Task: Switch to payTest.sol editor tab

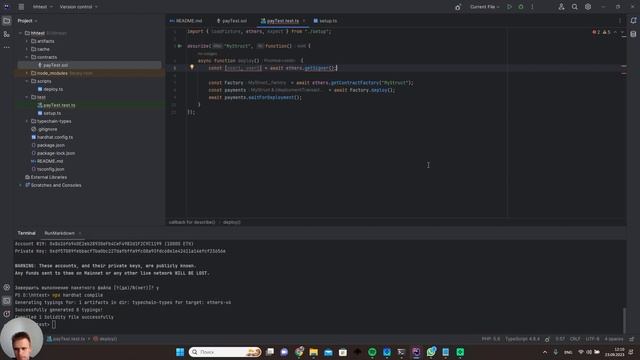Action: (x=231, y=21)
